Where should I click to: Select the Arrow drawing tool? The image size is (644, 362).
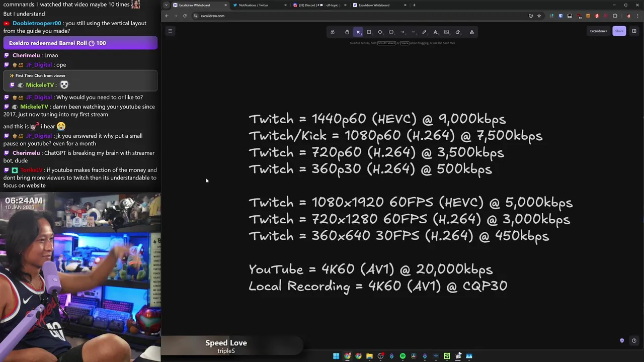point(402,32)
